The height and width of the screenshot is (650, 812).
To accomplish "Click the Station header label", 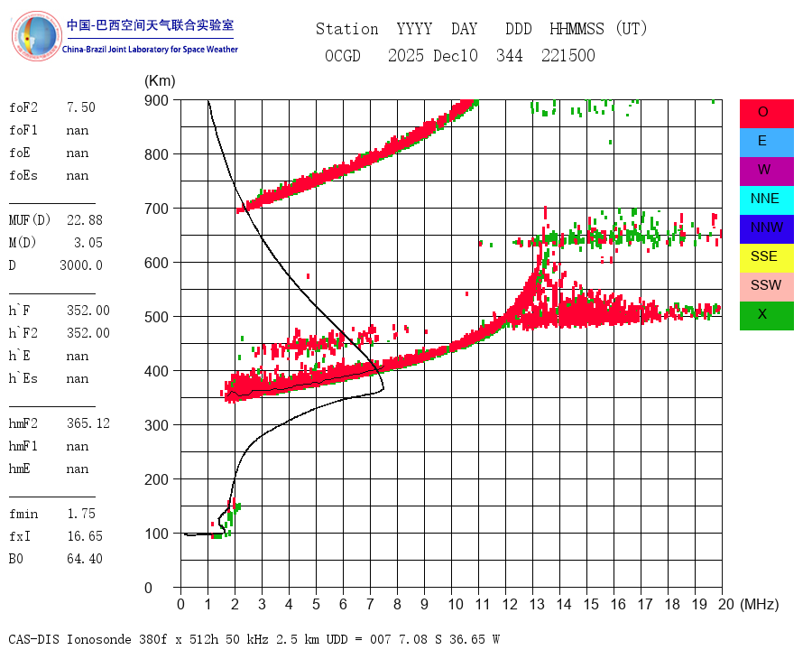I will [347, 29].
